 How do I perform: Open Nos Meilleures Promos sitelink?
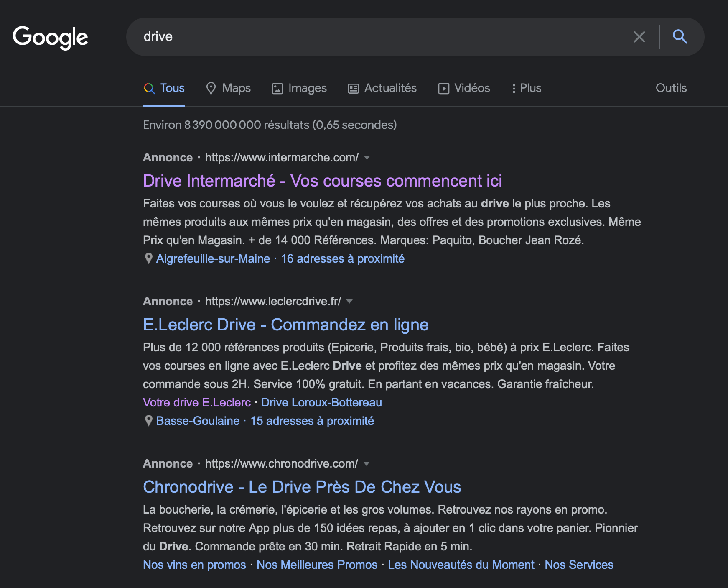coord(317,565)
